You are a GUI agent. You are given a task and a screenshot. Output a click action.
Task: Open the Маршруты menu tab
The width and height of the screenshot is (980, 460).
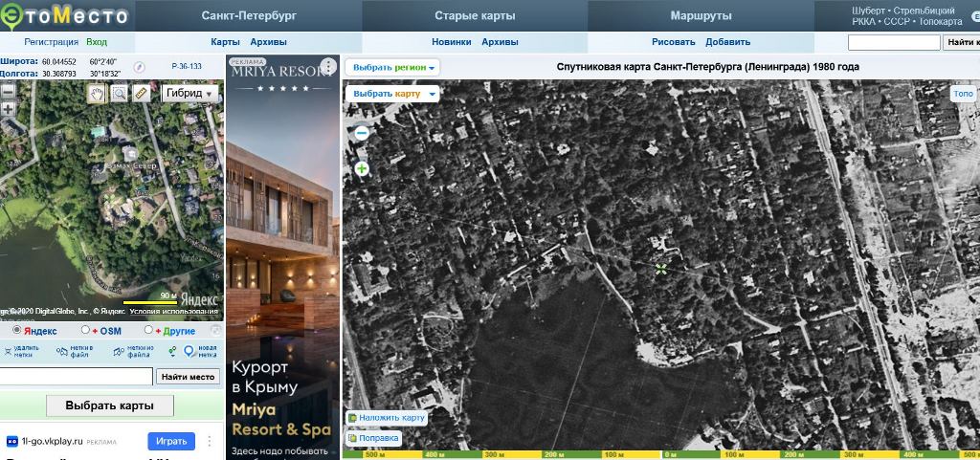[x=701, y=16]
